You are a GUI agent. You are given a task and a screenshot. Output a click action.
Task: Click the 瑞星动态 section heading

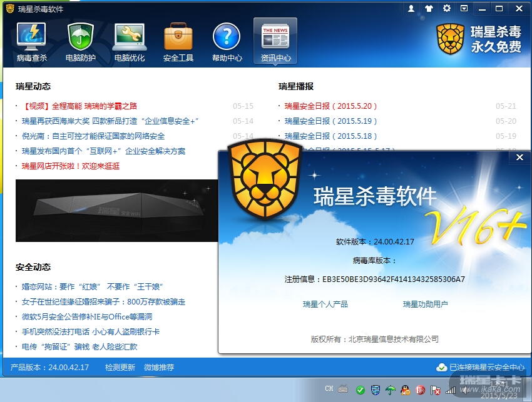click(x=33, y=86)
